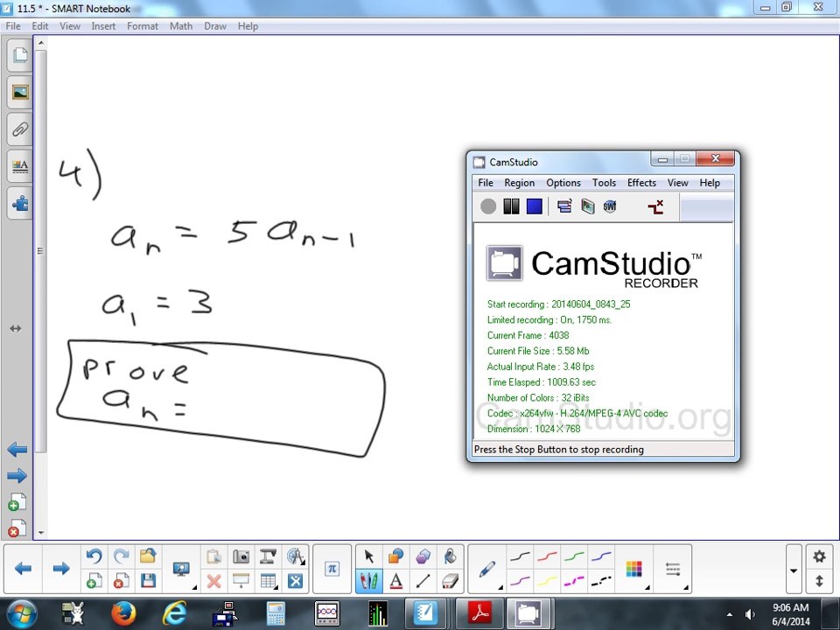Click the red X delete icon
Image resolution: width=840 pixels, height=630 pixels.
pyautogui.click(x=213, y=581)
